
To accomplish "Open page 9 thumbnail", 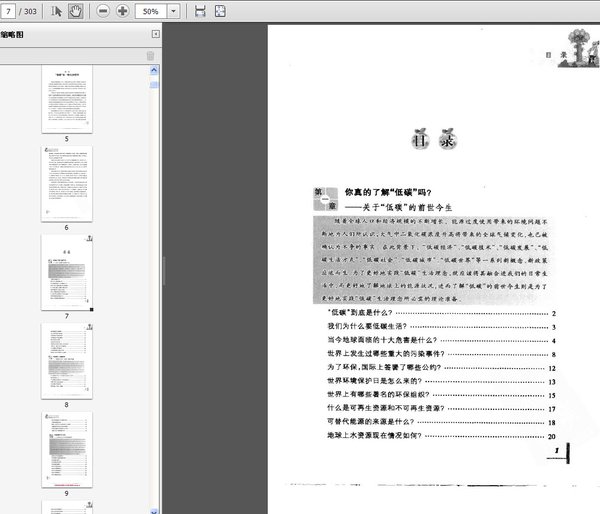I will click(x=67, y=449).
